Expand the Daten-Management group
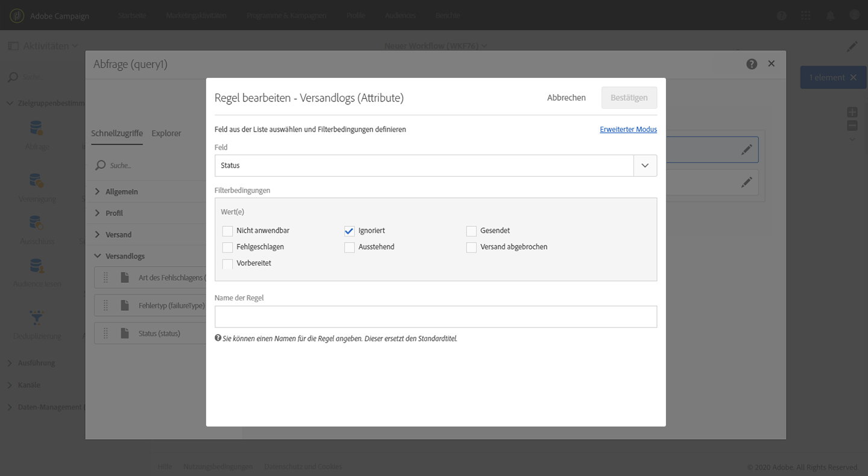Viewport: 868px width, 476px height. [x=10, y=407]
